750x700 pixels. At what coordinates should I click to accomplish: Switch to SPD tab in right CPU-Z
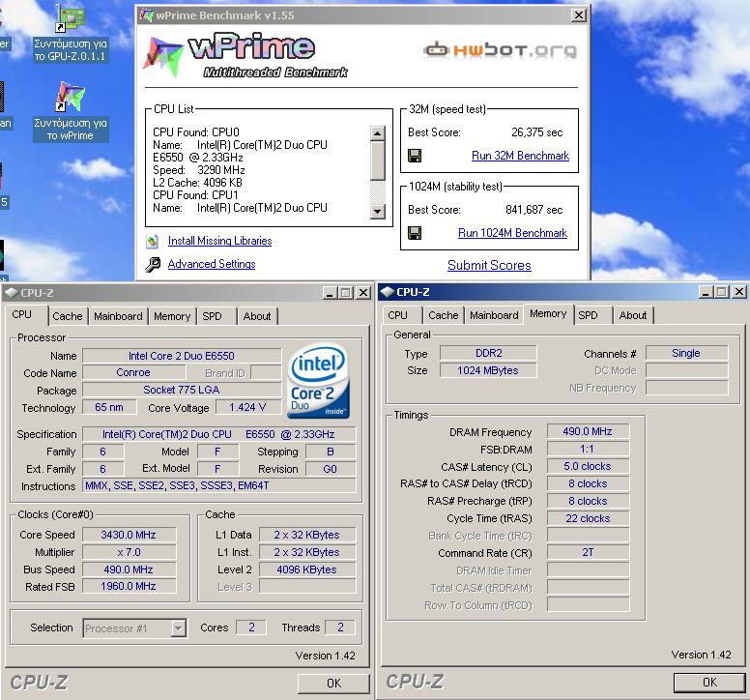588,315
